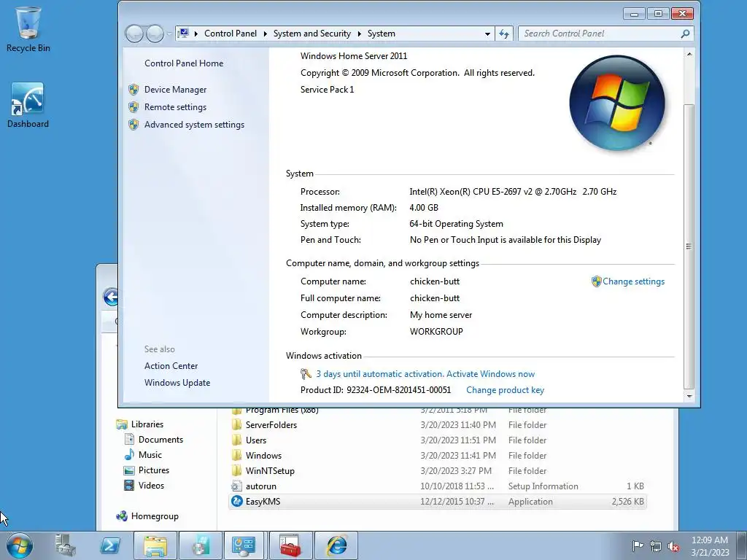This screenshot has height=560, width=747.
Task: Click the search magnifier icon in Control Panel
Action: point(685,34)
